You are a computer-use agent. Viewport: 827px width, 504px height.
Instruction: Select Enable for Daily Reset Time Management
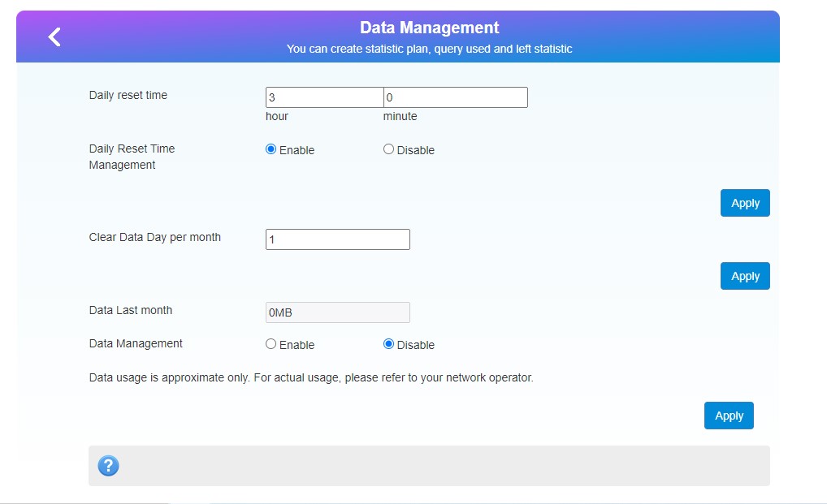point(271,149)
